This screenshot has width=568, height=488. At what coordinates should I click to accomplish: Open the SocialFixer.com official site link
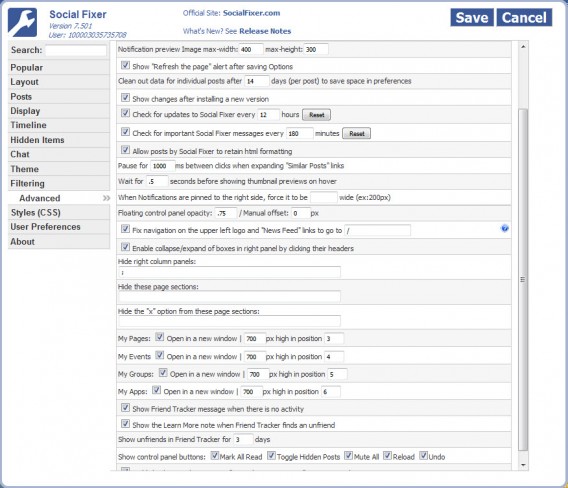click(x=251, y=13)
